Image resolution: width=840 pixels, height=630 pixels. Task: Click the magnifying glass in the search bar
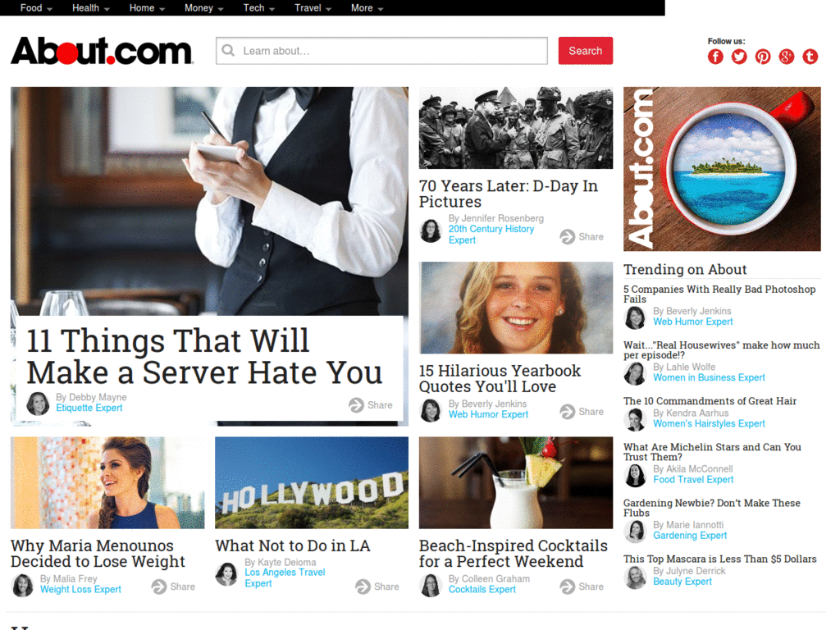228,50
